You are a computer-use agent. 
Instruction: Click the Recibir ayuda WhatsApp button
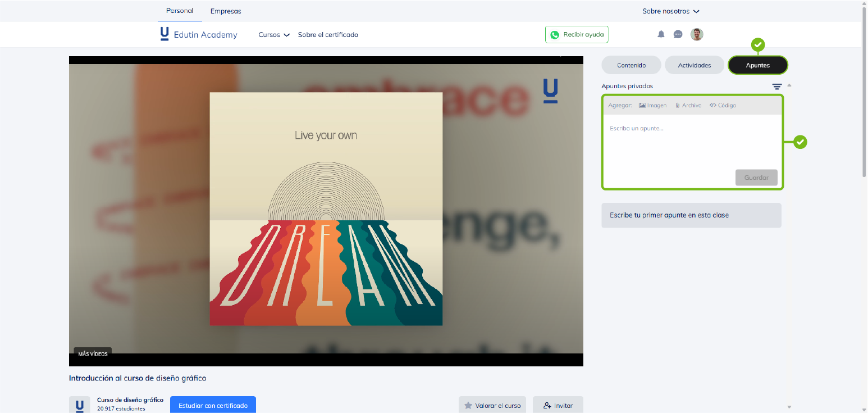pos(577,34)
